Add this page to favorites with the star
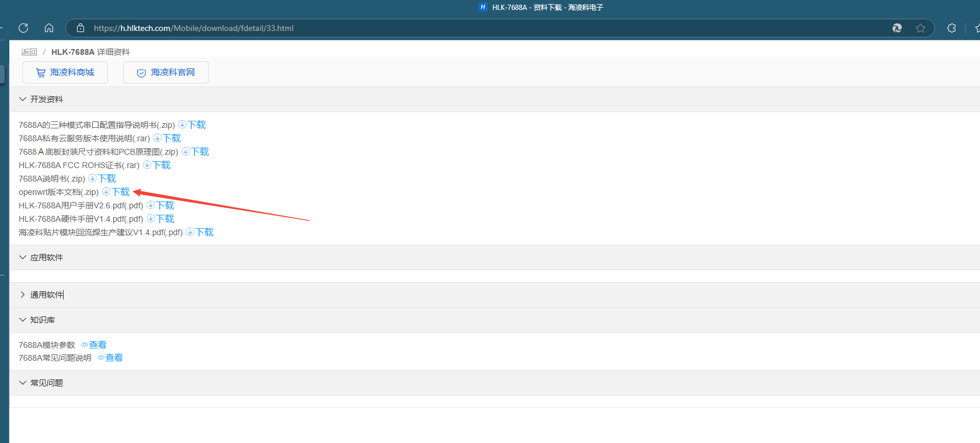Viewport: 980px width, 443px height. (921, 28)
